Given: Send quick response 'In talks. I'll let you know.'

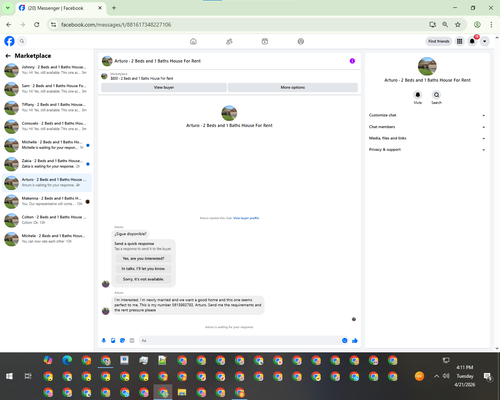Looking at the screenshot, I should (x=143, y=269).
